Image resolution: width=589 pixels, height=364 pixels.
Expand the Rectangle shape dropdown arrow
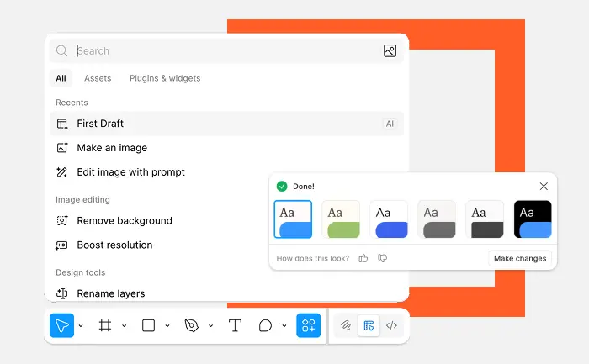(167, 326)
